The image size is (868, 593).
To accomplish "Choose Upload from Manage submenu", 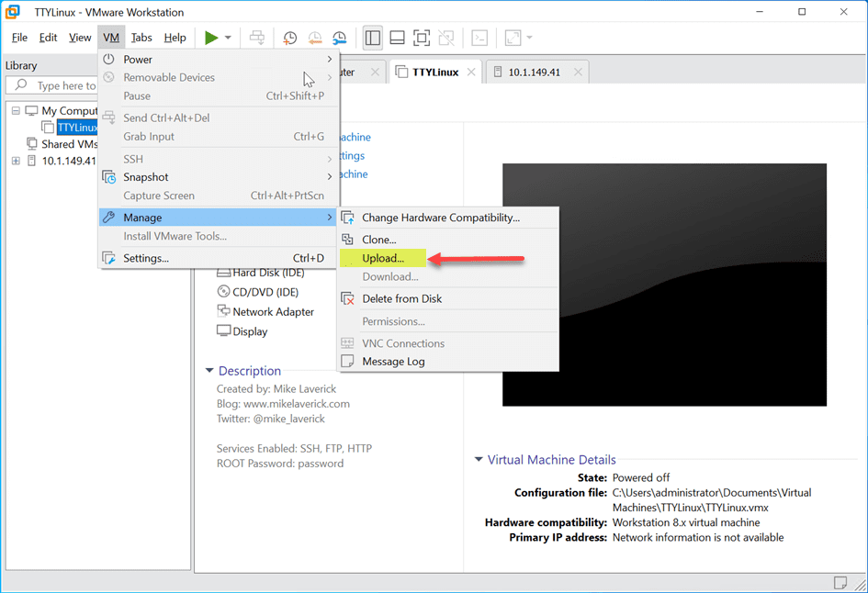I will [448, 258].
